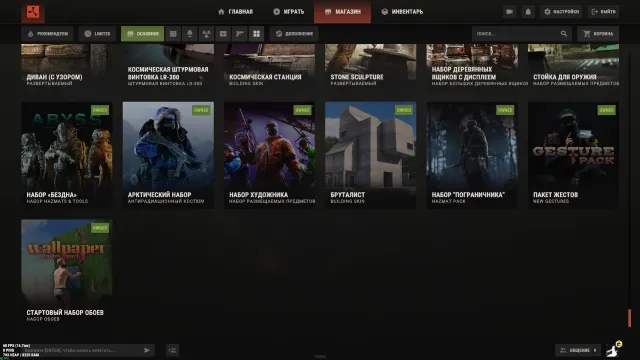This screenshot has width=640, height=360.
Task: Open the БРУТАЛИСТ building skin card
Action: point(371,155)
